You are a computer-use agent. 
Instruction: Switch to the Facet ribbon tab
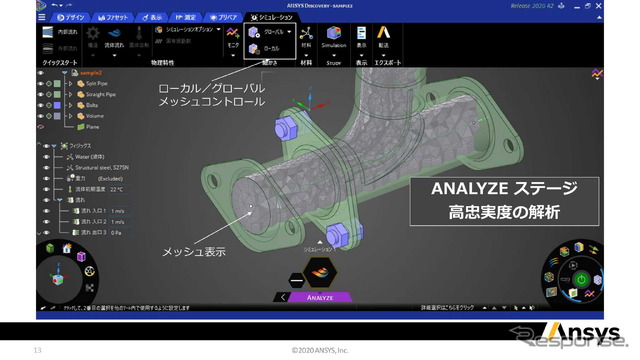point(113,18)
